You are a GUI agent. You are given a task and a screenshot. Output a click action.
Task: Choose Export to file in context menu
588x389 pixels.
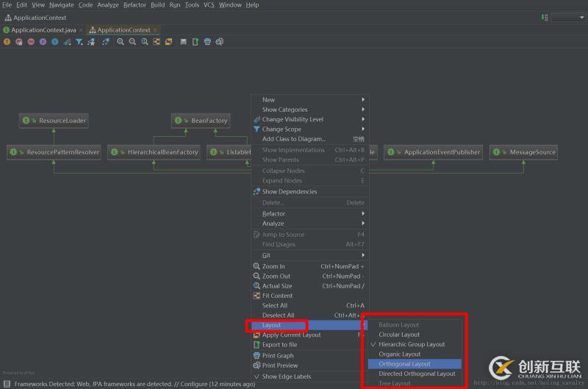[307, 344]
